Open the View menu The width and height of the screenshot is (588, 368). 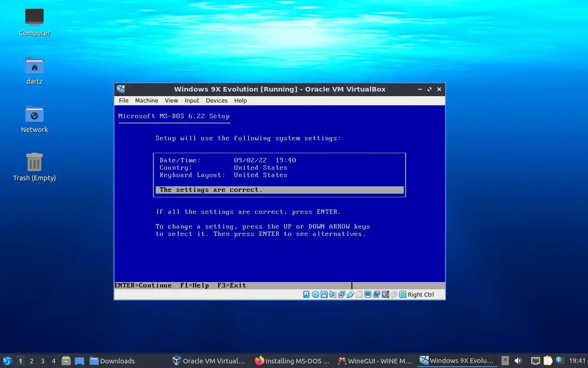point(171,100)
